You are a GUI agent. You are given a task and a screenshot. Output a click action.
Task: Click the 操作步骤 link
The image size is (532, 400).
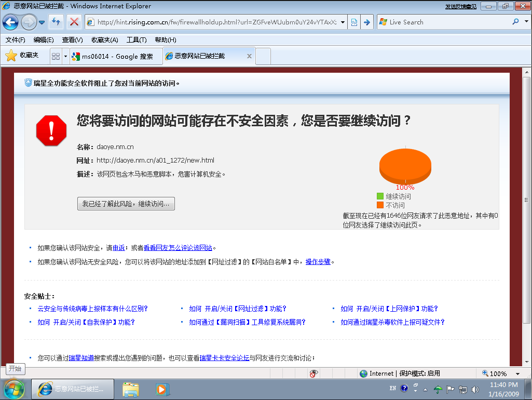(318, 262)
